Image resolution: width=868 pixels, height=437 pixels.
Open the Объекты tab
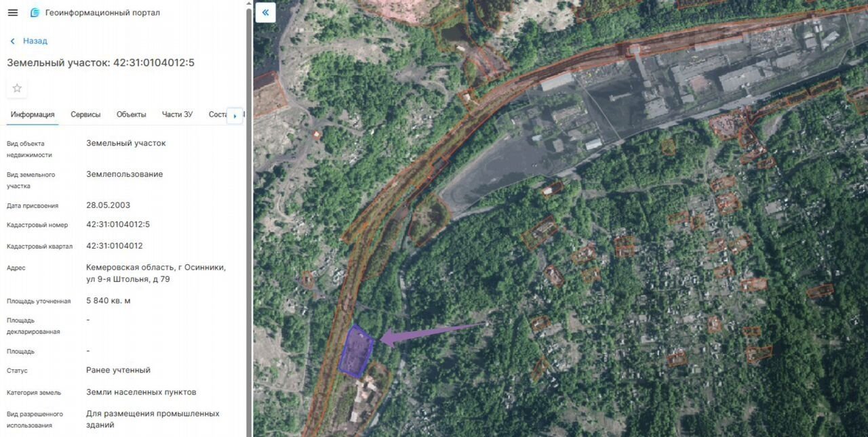tap(132, 115)
